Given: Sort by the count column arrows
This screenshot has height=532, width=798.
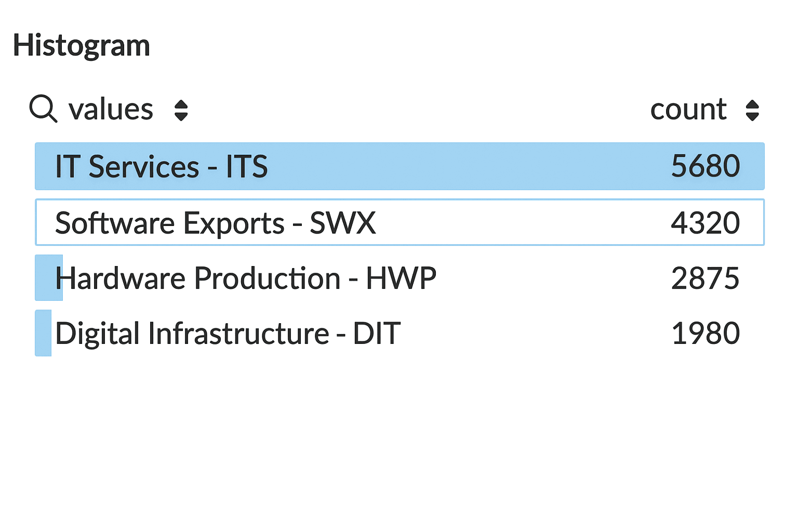Looking at the screenshot, I should (752, 110).
